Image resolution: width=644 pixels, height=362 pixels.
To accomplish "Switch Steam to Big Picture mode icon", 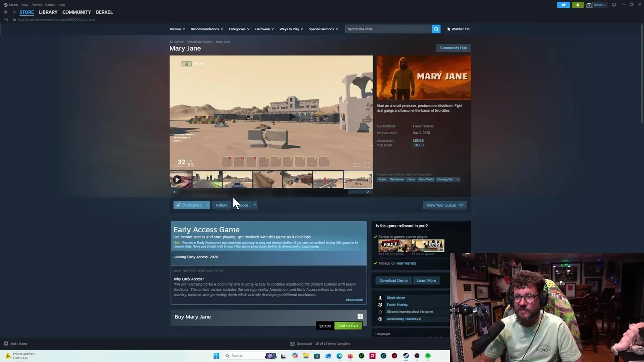I will pos(614,5).
